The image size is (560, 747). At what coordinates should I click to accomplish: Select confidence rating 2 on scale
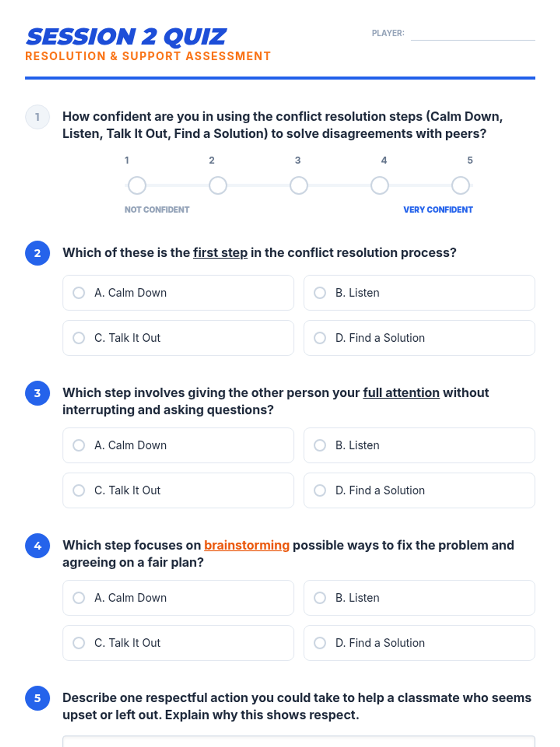217,185
